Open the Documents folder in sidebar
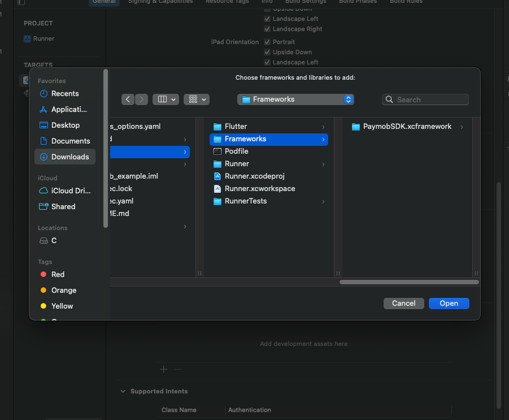 tap(65, 141)
